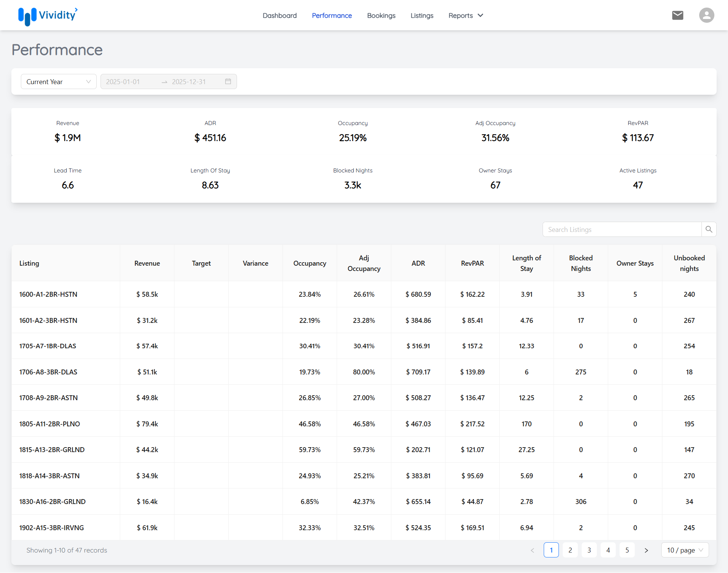728x573 pixels.
Task: Click the 2025-01-01 start date field
Action: click(x=129, y=81)
